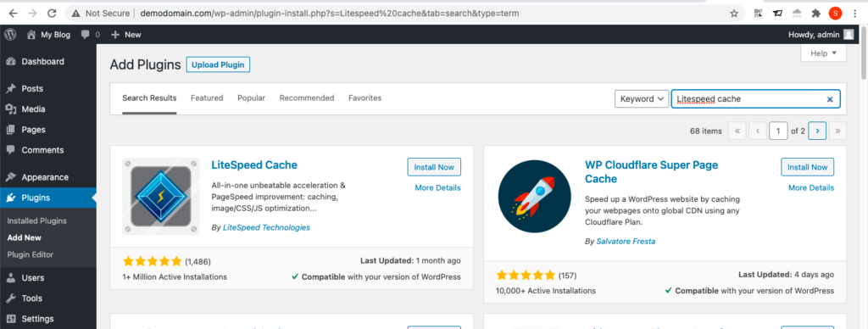Open the browser extensions puzzle icon

point(816,14)
